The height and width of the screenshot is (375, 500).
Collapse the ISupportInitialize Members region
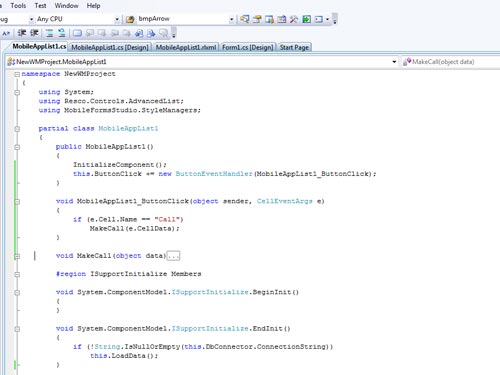tap(17, 274)
